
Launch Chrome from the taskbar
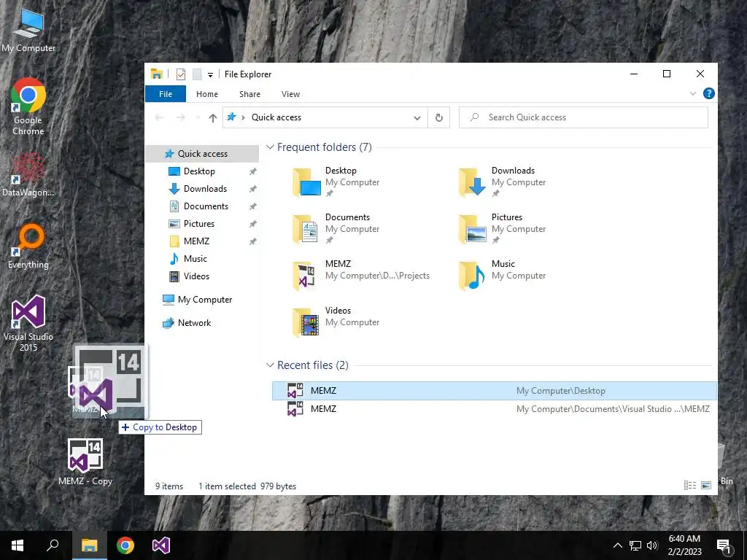[x=125, y=545]
